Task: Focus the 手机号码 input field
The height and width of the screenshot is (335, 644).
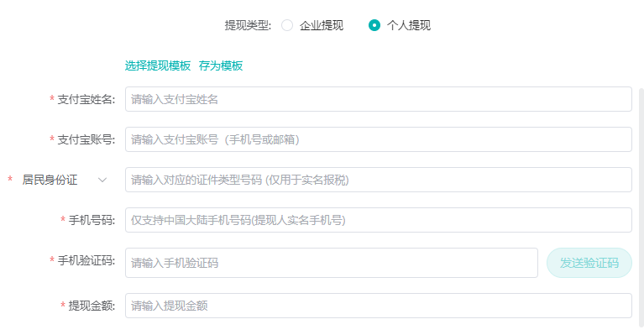Action: coord(379,220)
